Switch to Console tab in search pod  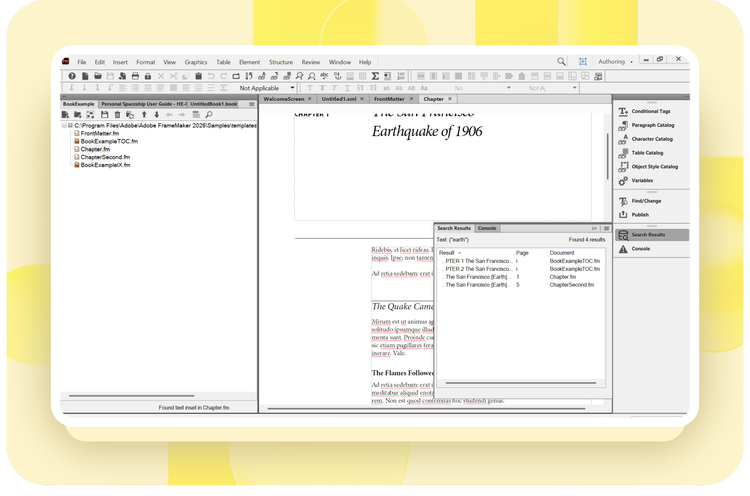487,228
